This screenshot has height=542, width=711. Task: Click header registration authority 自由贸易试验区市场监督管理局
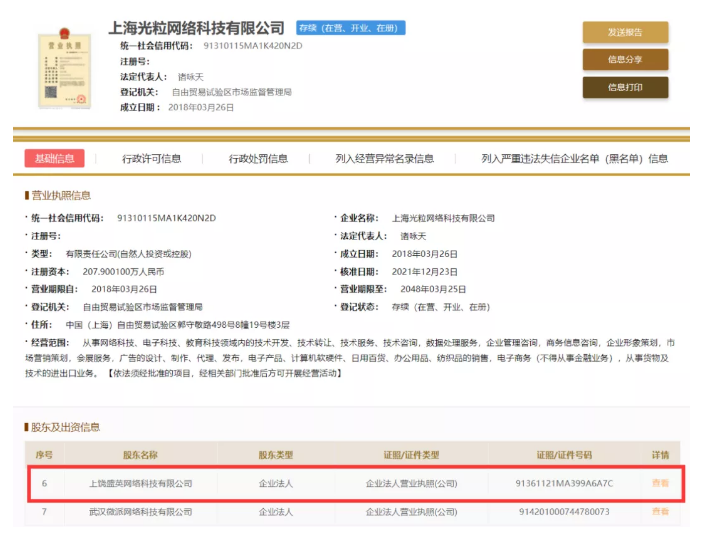coord(232,92)
